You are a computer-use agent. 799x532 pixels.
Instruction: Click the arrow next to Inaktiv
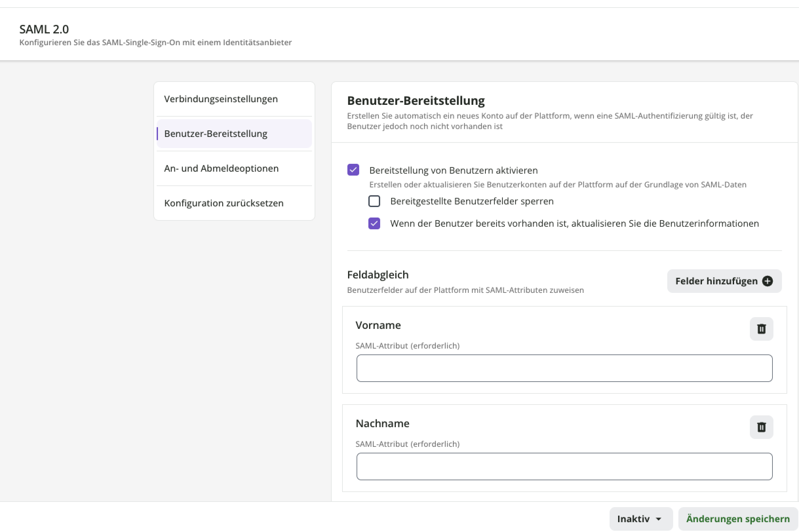point(658,519)
